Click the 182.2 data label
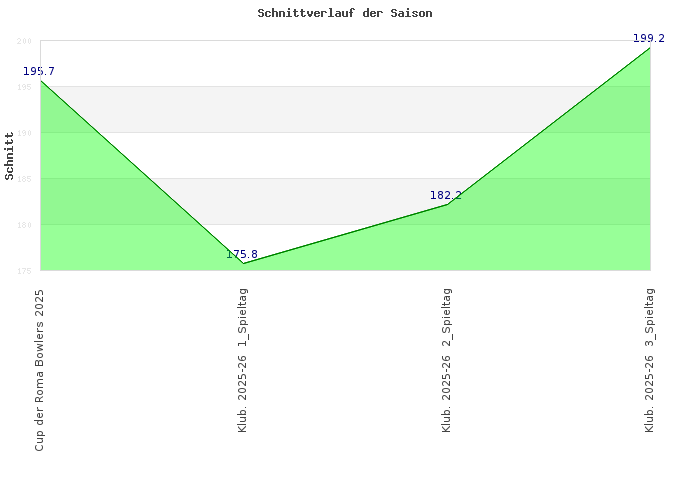 coord(446,195)
